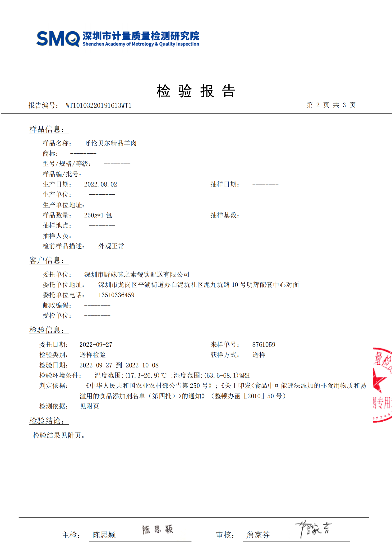Select temperature range (17.3-26.9)℃ text
392x555 pixels.
[146, 375]
